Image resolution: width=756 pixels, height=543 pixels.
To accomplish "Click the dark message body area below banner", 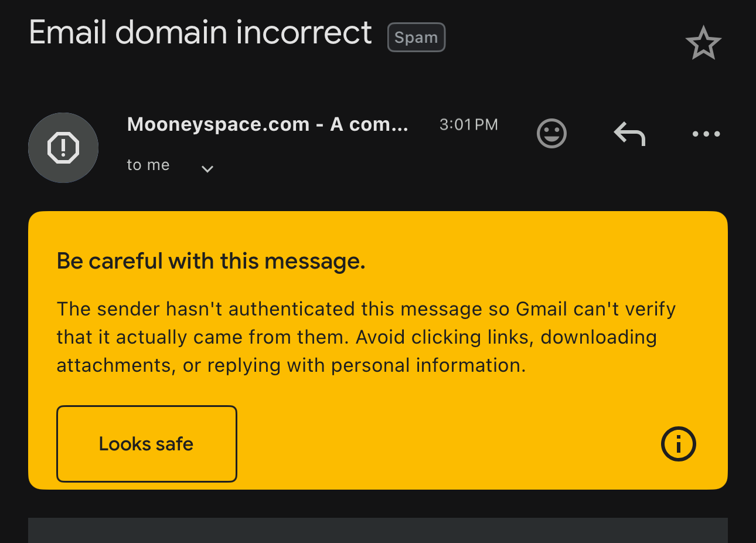I will click(377, 530).
